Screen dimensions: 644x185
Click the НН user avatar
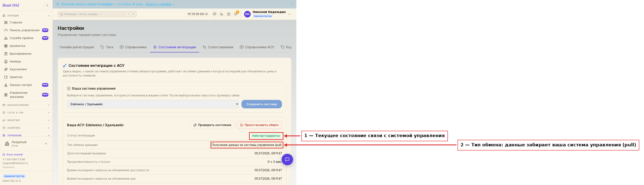click(x=247, y=14)
